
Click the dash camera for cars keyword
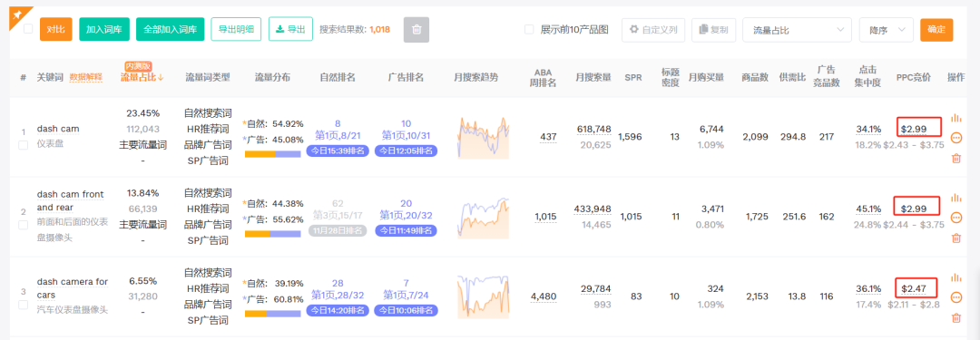[x=73, y=287]
